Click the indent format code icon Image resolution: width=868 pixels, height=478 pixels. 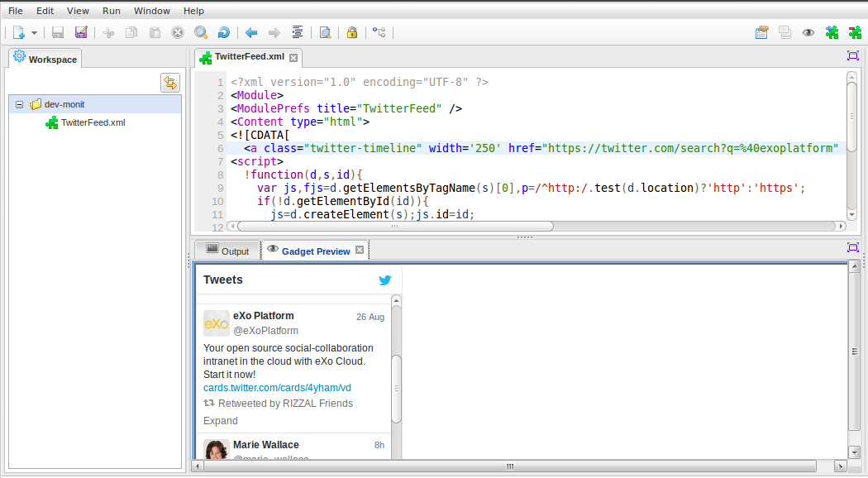pyautogui.click(x=298, y=32)
